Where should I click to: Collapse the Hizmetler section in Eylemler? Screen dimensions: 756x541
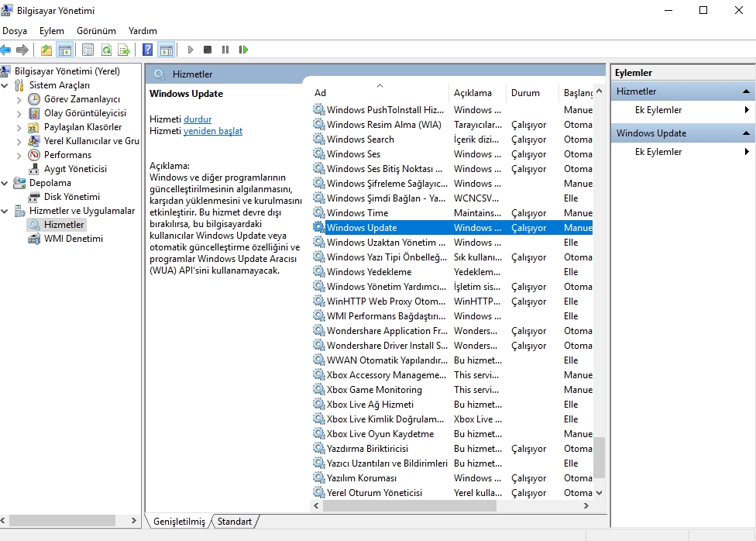[746, 91]
